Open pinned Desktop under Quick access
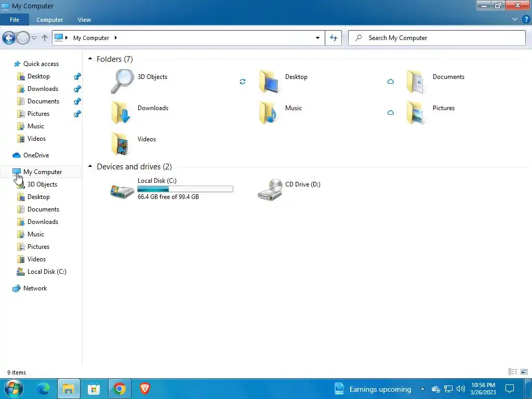The height and width of the screenshot is (399, 532). point(38,76)
